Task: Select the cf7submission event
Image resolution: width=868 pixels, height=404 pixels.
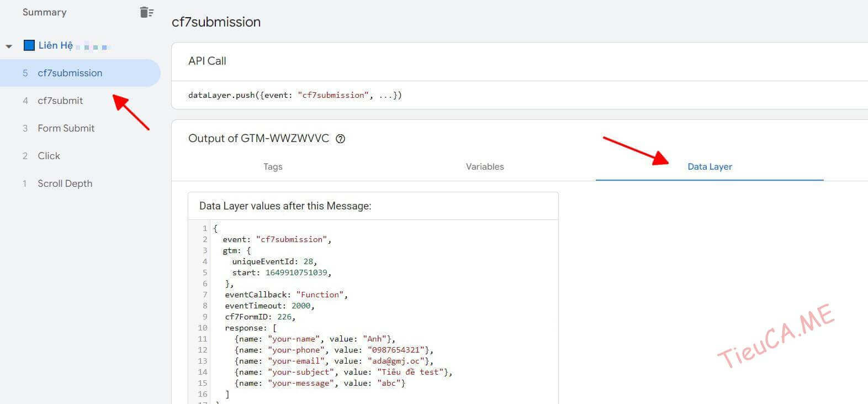Action: (x=80, y=73)
